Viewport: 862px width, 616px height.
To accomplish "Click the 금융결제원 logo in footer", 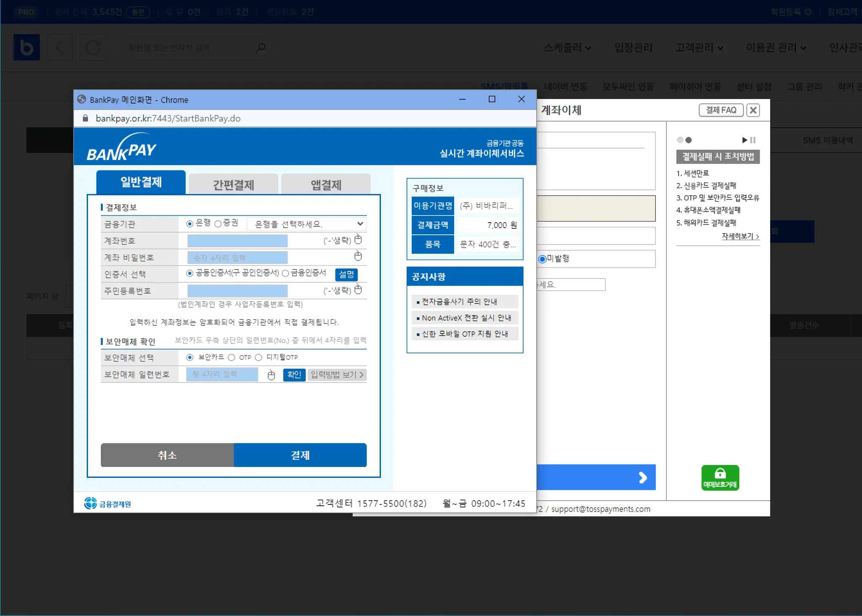I will (108, 504).
